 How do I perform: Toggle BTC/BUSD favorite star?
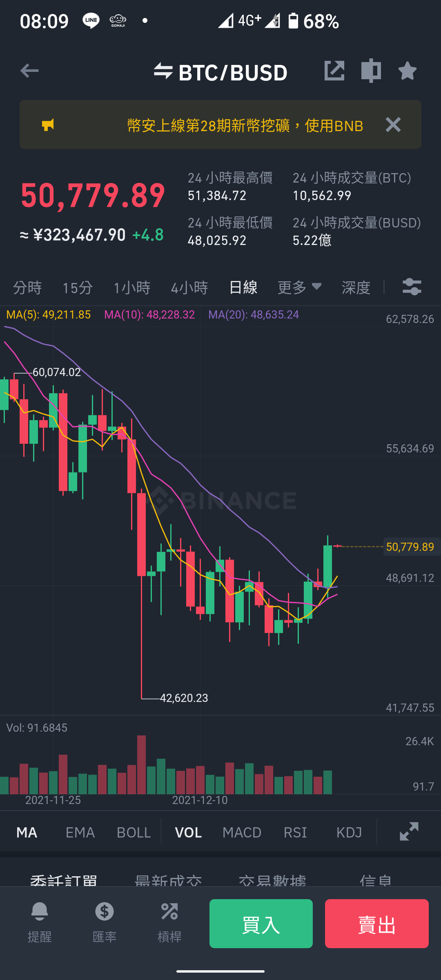[x=408, y=71]
